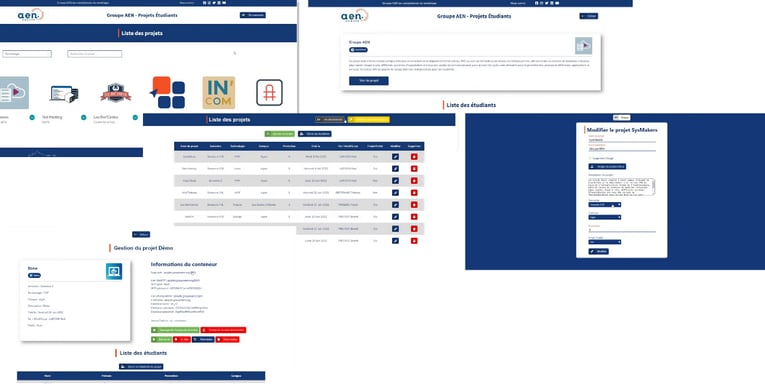
Task: Click the red delete icon in the first table row
Action: (414, 157)
